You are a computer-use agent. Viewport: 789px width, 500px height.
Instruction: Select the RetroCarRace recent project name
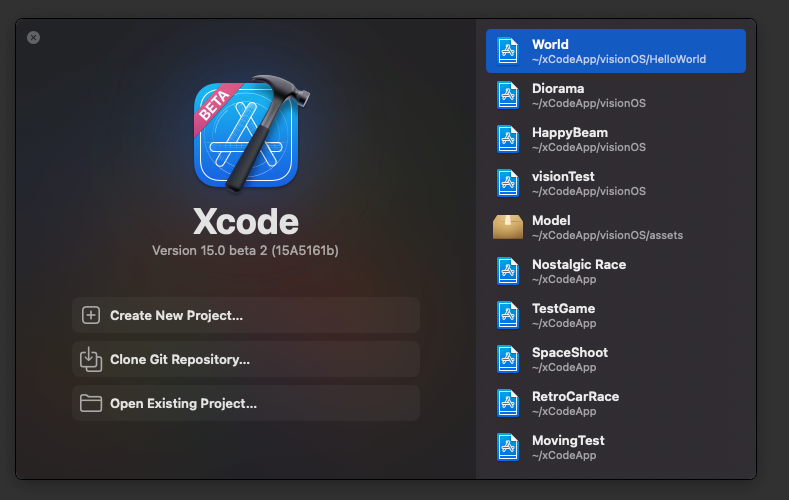point(576,396)
